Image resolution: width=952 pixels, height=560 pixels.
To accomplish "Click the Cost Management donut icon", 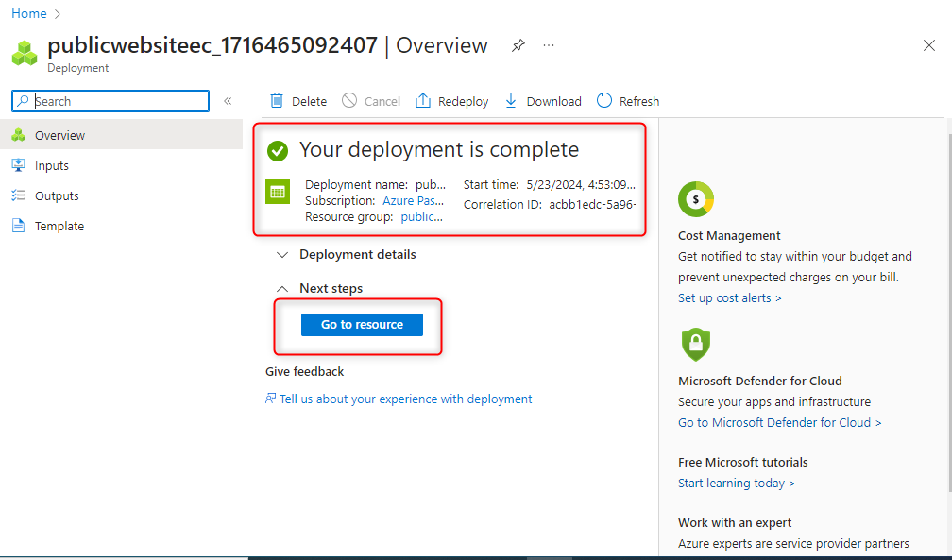I will point(696,199).
